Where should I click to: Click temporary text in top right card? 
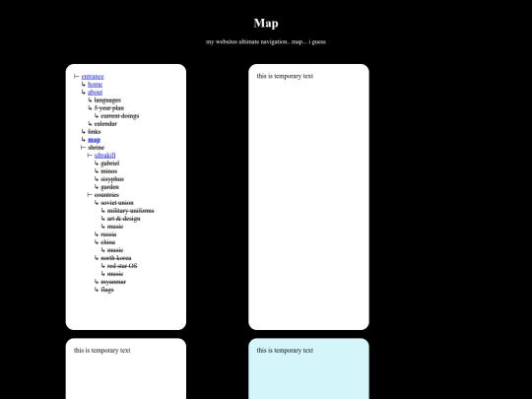tap(285, 76)
